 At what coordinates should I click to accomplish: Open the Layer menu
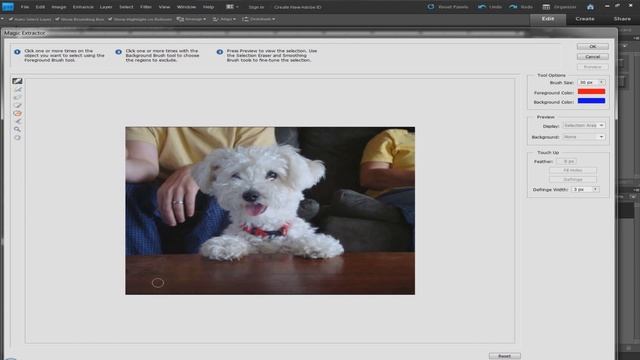tap(106, 7)
